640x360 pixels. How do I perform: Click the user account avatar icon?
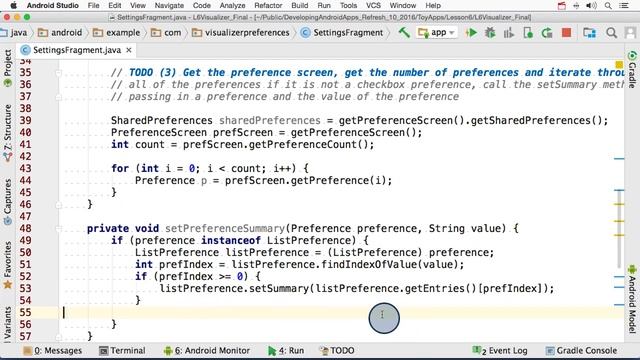click(x=631, y=33)
